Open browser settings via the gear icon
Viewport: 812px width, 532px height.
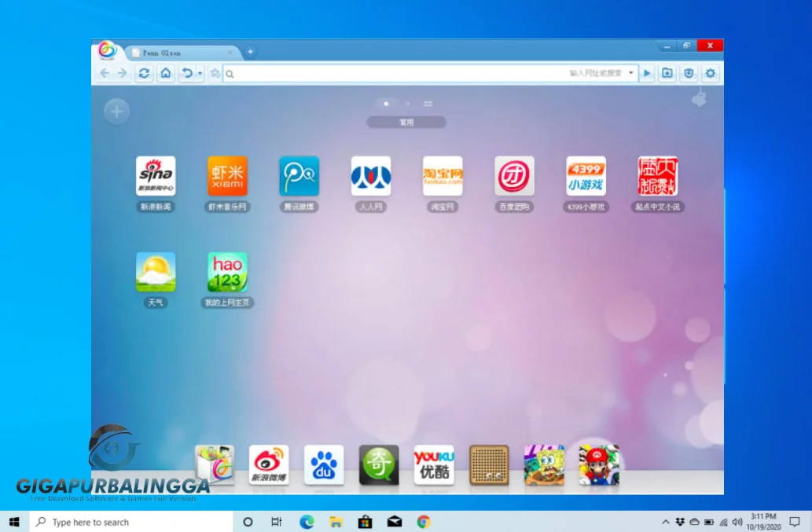coord(709,73)
